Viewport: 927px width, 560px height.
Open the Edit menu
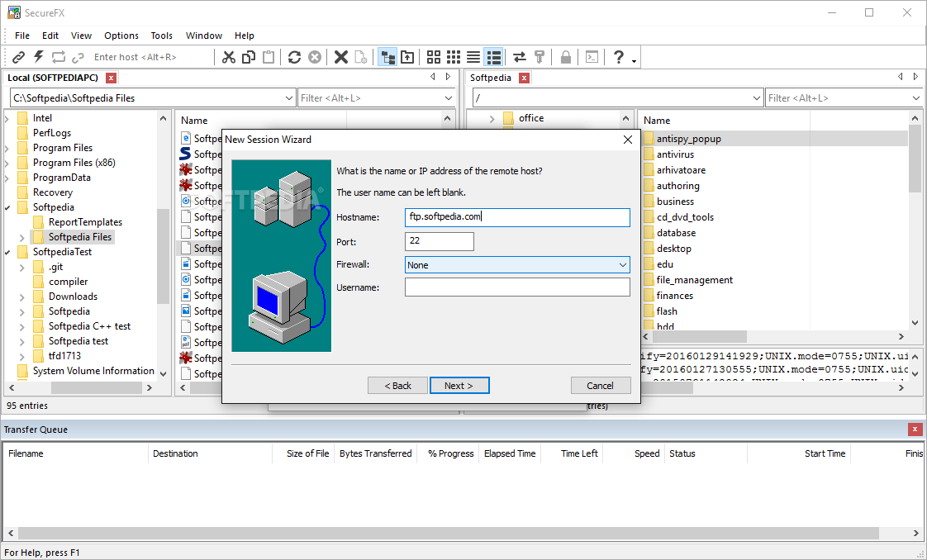[x=50, y=36]
